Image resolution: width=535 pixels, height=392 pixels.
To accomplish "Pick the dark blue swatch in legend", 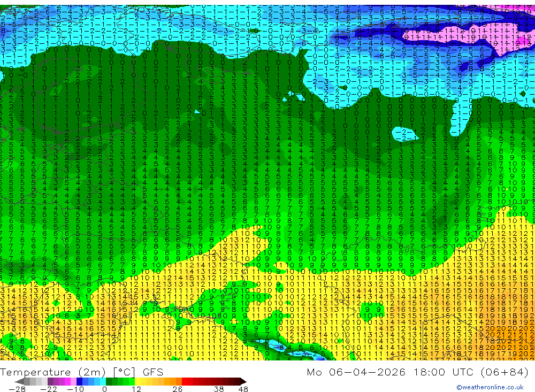I will pos(79,382).
